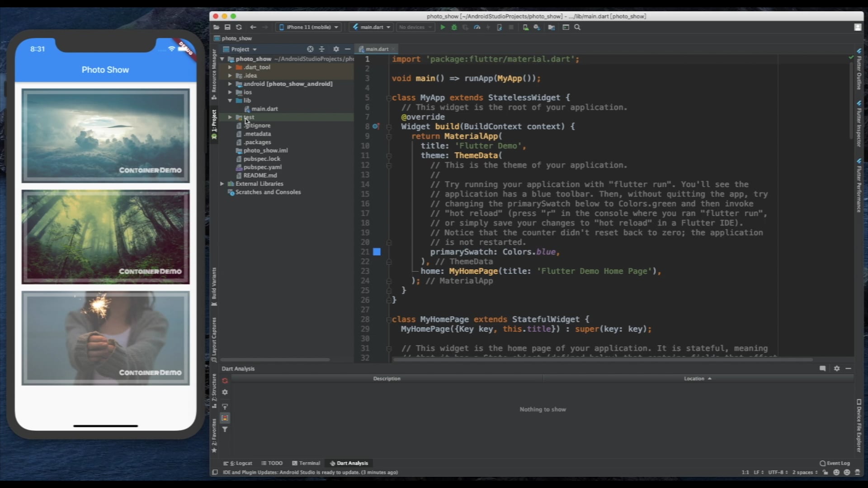Open the Flutter performance profiler gauge icon
Image resolution: width=868 pixels, height=488 pixels.
coord(477,27)
